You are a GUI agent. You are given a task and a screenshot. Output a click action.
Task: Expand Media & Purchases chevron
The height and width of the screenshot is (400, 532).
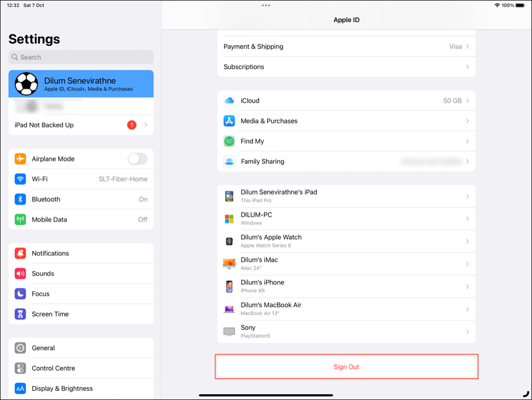point(468,121)
